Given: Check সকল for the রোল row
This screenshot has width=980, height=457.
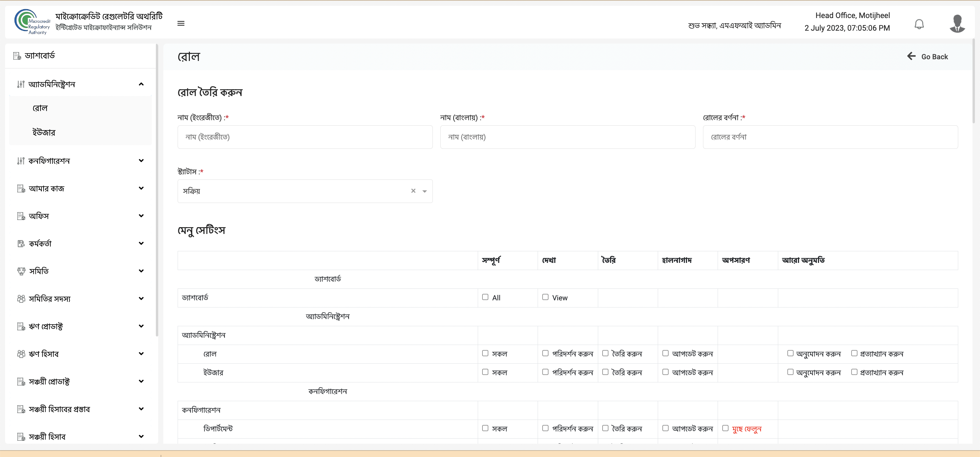Looking at the screenshot, I should 485,353.
